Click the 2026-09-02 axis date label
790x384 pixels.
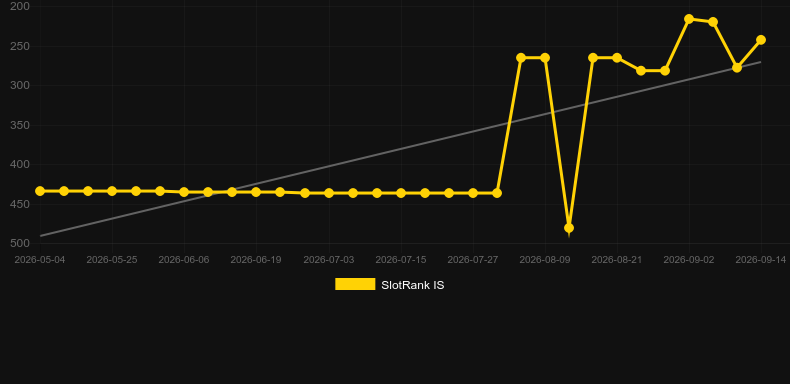pos(689,260)
